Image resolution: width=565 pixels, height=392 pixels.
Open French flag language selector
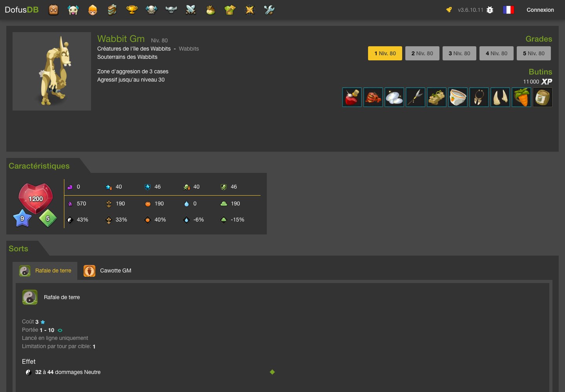[508, 10]
